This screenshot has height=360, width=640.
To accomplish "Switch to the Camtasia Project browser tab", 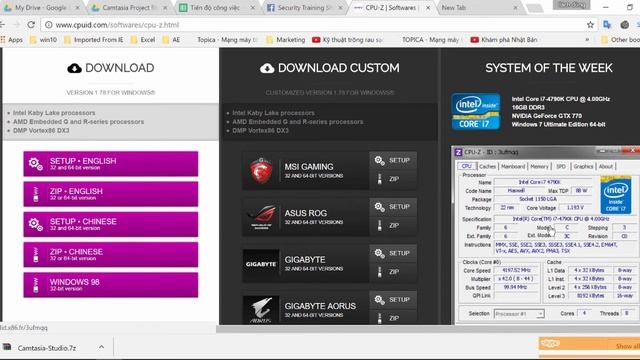I will pos(129,8).
